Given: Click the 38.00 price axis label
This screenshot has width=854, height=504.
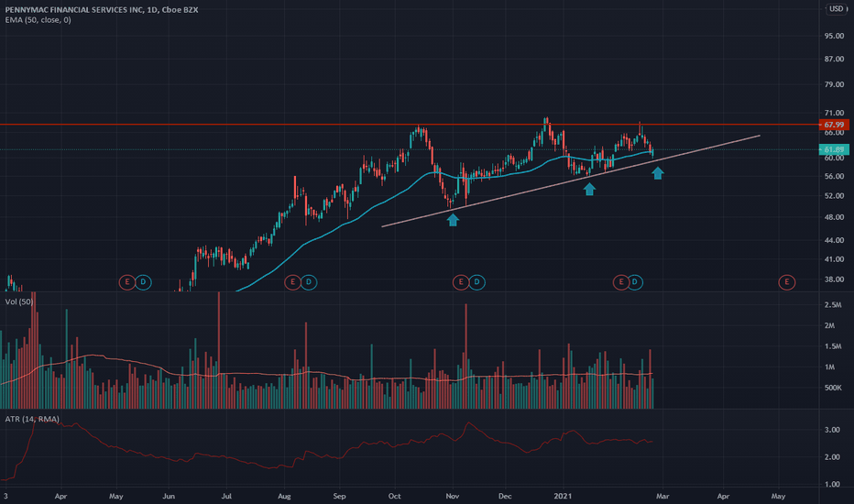Looking at the screenshot, I should pos(834,279).
